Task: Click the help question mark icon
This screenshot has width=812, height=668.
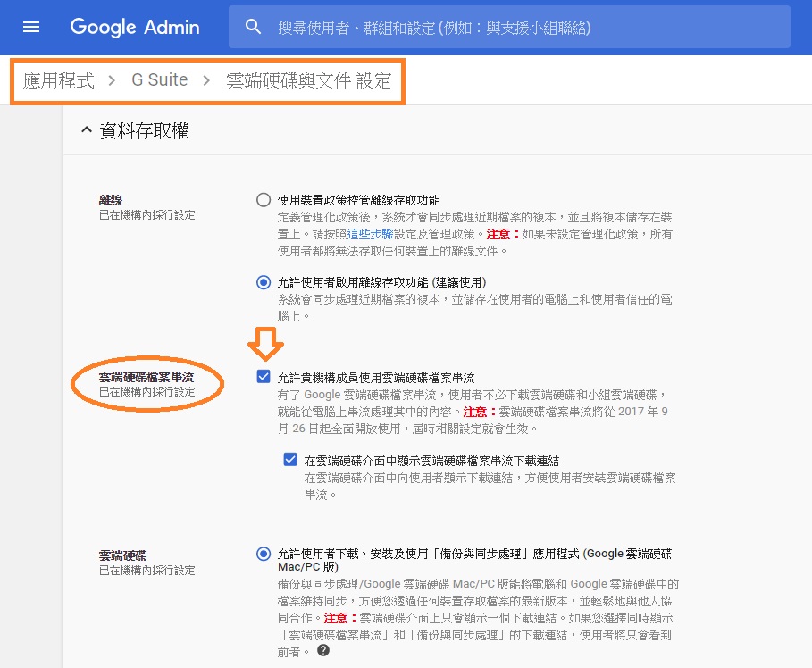Action: click(x=323, y=650)
